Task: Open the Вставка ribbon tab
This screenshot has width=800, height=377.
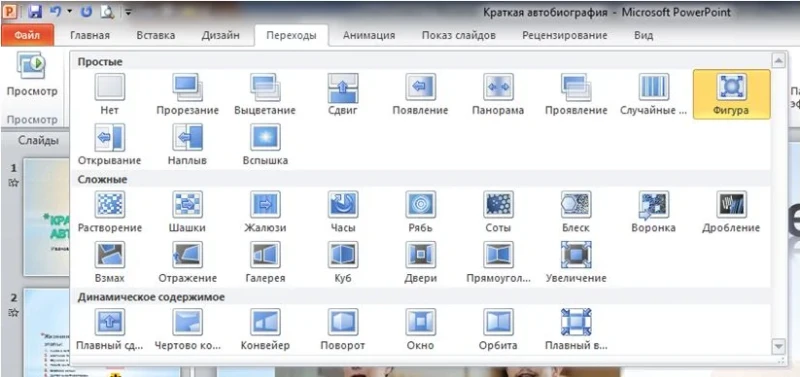Action: (156, 35)
